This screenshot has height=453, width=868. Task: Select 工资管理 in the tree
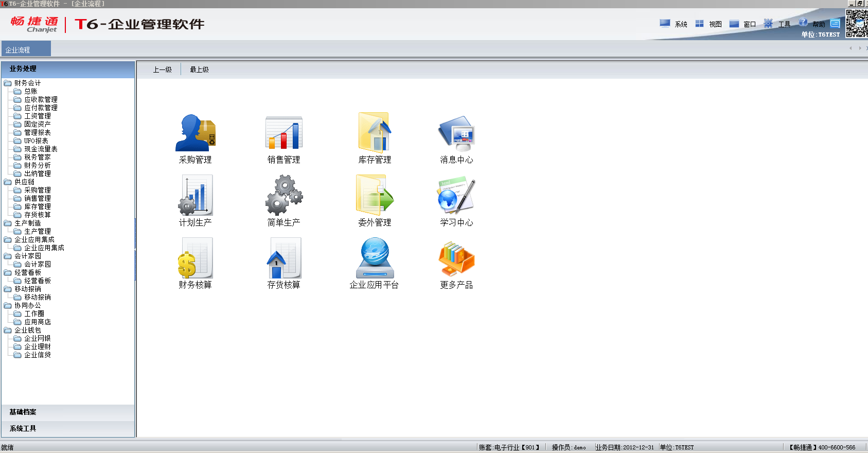pyautogui.click(x=38, y=116)
